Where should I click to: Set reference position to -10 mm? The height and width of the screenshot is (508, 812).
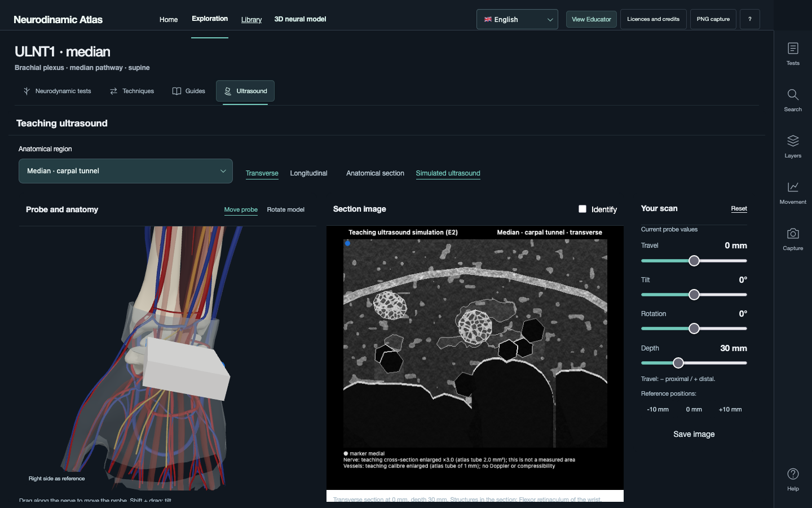tap(657, 409)
